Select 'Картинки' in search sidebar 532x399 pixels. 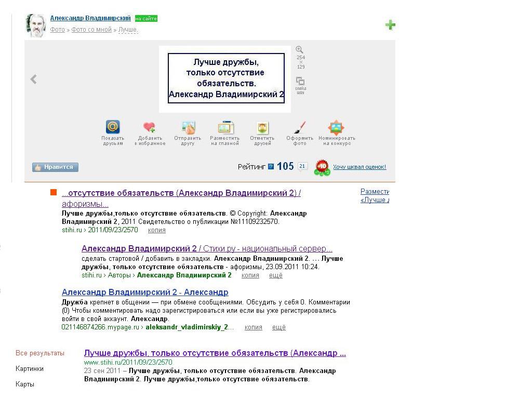click(x=30, y=369)
